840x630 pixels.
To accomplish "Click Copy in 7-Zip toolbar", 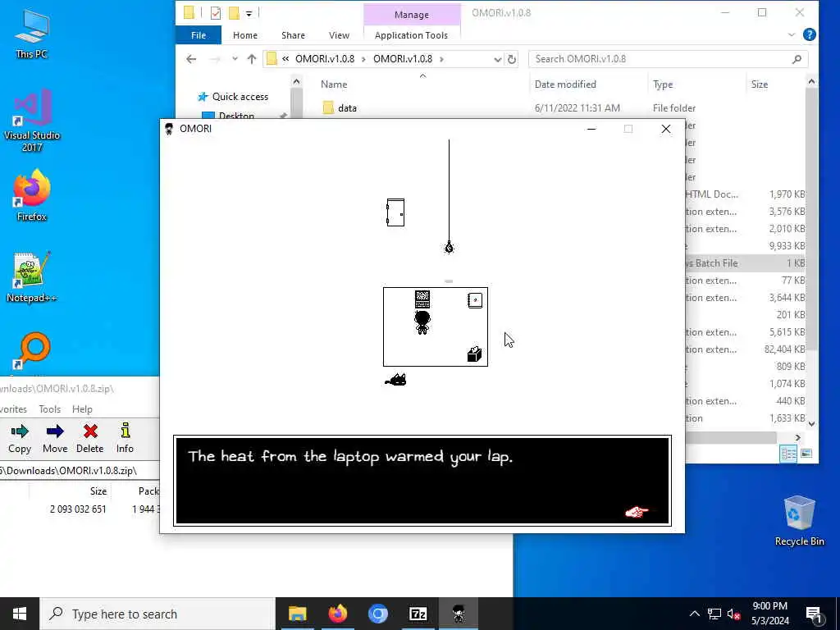I will (x=20, y=438).
